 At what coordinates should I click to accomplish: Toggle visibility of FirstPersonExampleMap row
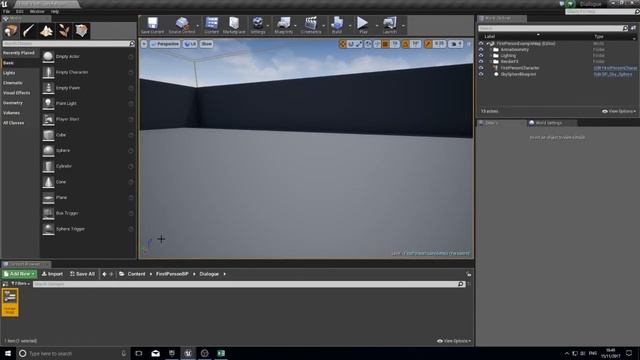tap(481, 43)
